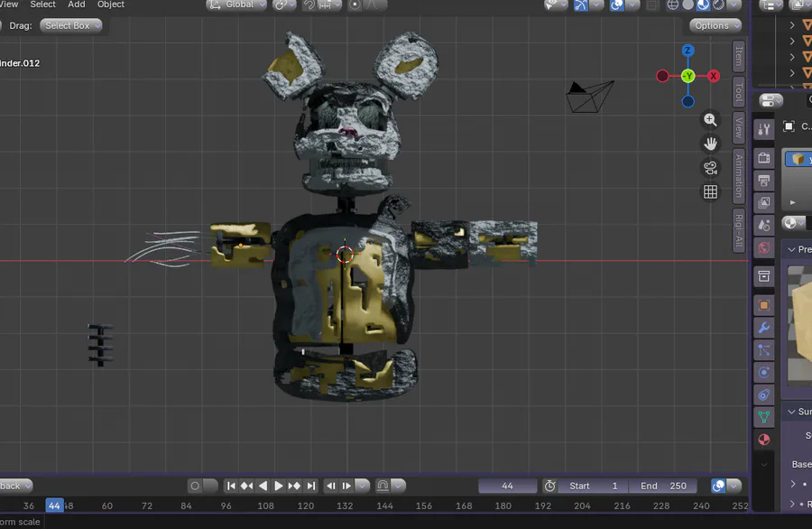Toggle auto keying record button
This screenshot has height=529, width=812.
(x=195, y=486)
